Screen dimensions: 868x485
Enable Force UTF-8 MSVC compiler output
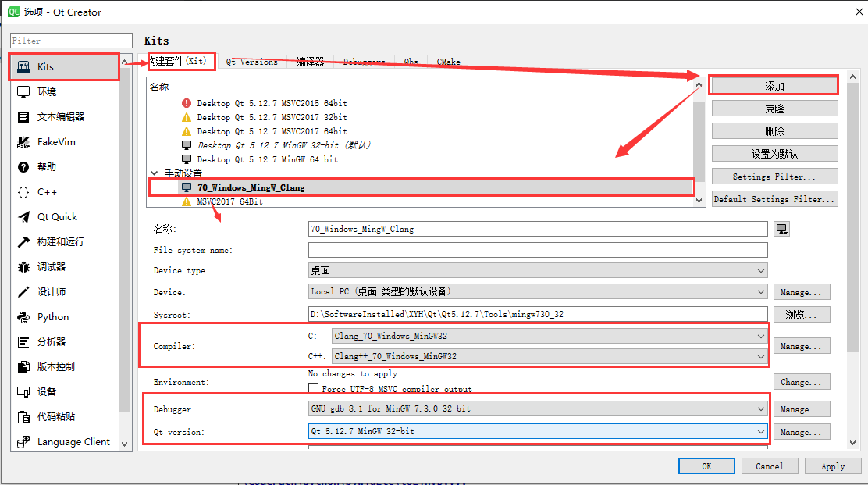(x=314, y=387)
